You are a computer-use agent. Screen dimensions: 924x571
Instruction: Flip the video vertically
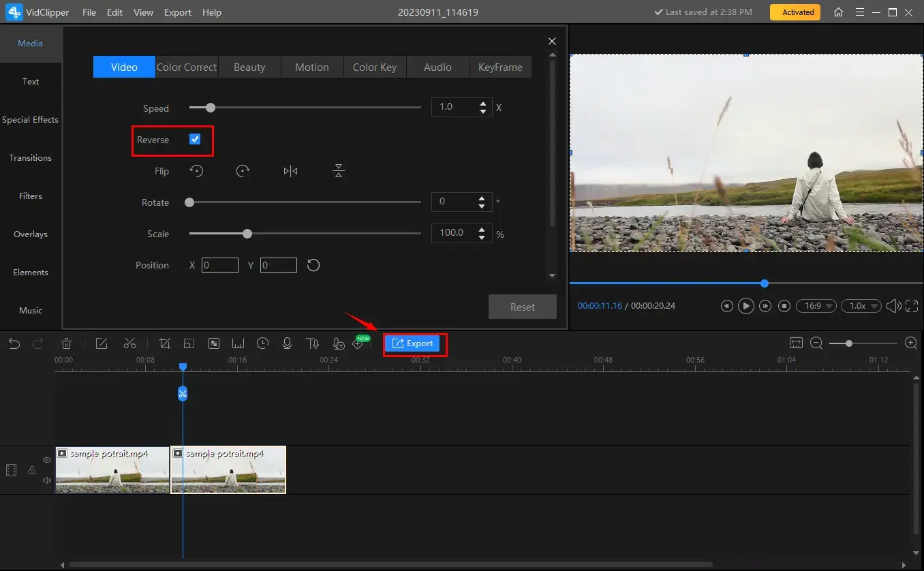339,171
